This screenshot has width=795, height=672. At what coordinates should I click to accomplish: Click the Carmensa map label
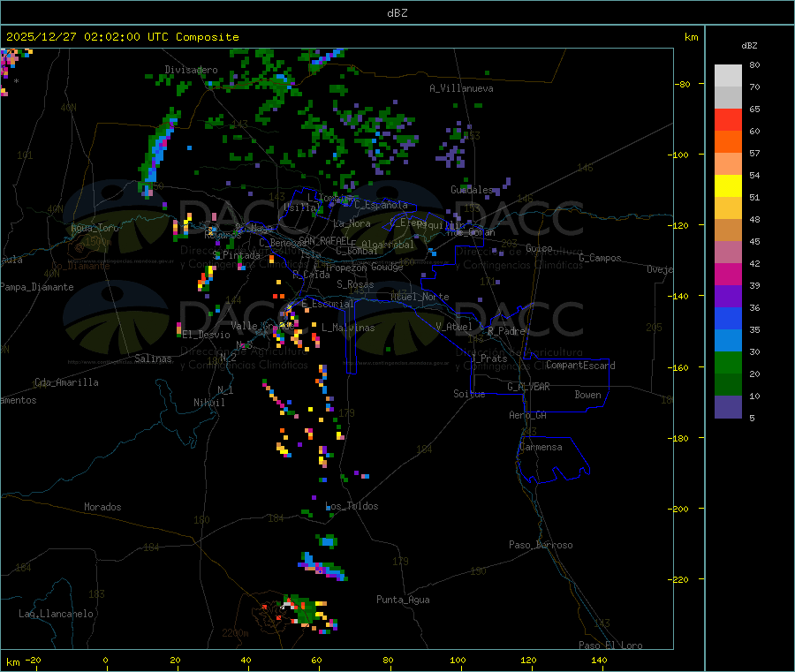coord(541,447)
